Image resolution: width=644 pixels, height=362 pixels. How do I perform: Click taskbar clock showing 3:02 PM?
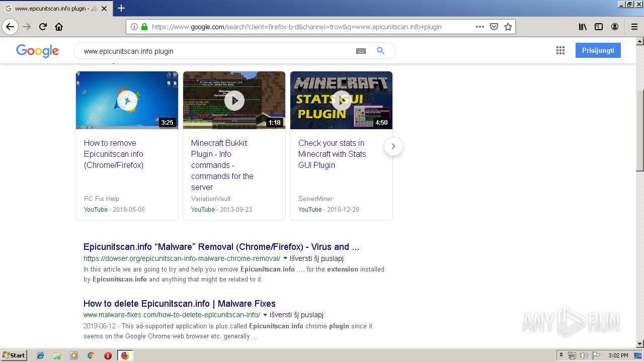click(618, 355)
